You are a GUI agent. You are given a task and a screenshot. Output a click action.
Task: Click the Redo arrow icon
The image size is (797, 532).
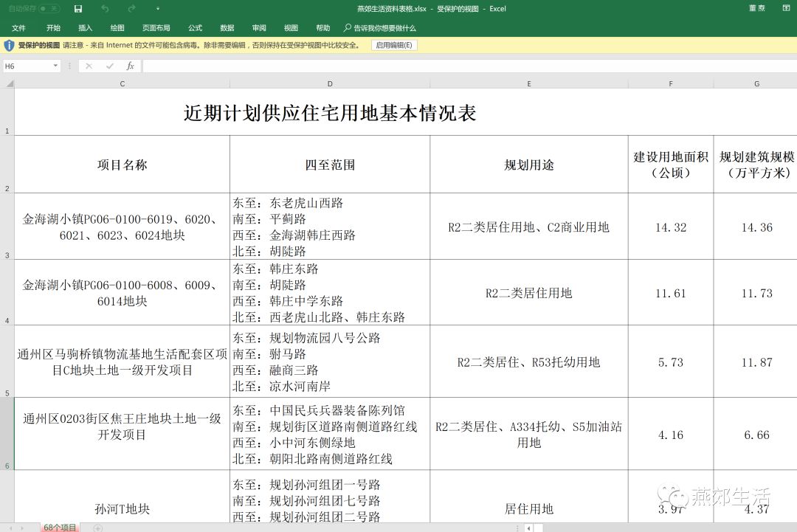[131, 9]
